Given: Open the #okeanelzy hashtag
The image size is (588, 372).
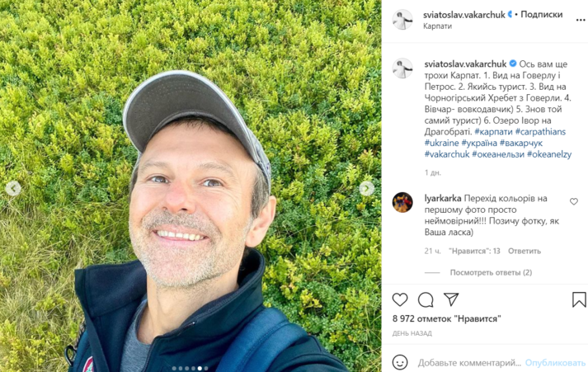Looking at the screenshot, I should click(x=548, y=153).
